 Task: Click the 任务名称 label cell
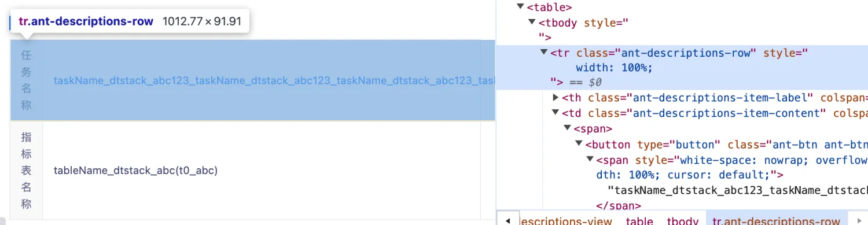click(x=26, y=80)
